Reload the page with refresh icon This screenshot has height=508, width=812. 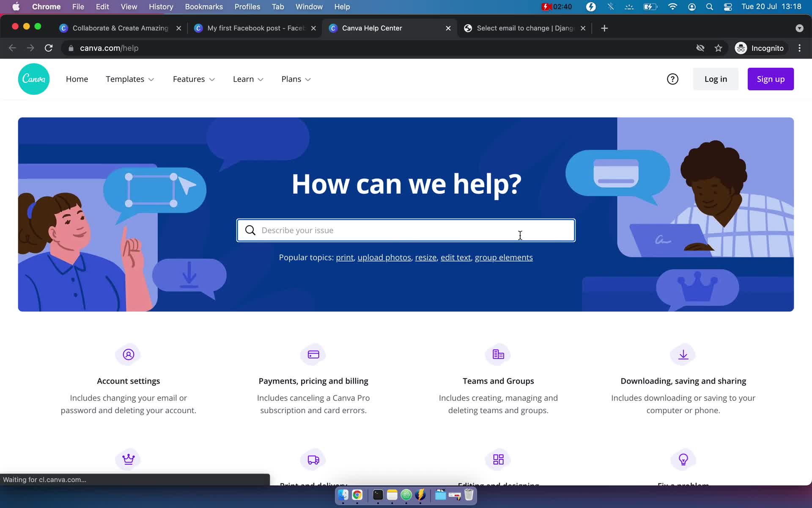pos(49,48)
